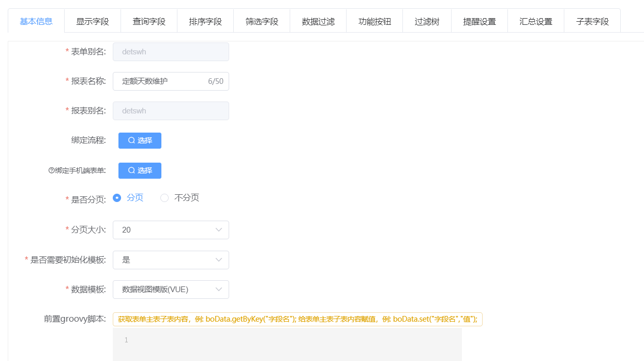The height and width of the screenshot is (361, 644).
Task: Click the 6/50 character counter
Action: click(216, 81)
